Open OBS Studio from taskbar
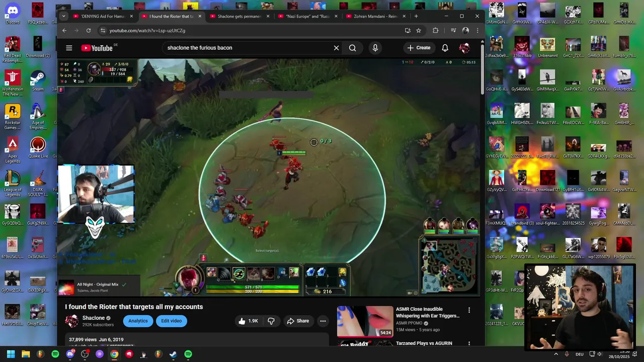This screenshot has height=362, width=644. point(85,354)
